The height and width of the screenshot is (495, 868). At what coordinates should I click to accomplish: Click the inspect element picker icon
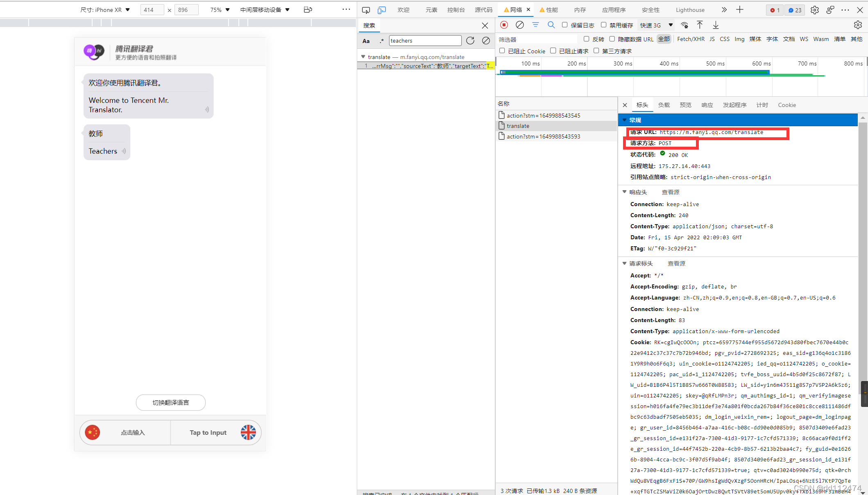click(366, 10)
